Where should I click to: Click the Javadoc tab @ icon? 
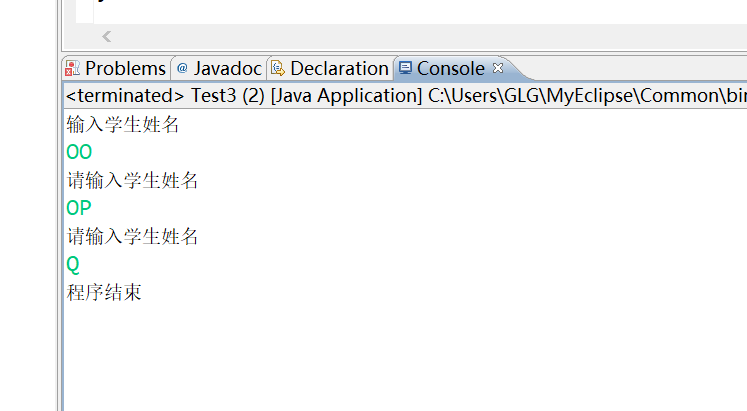pyautogui.click(x=182, y=69)
